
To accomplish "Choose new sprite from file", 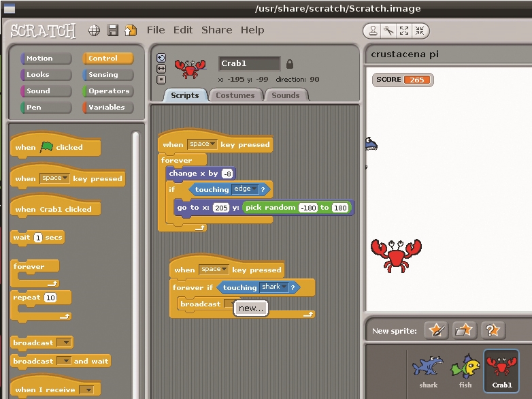I will pyautogui.click(x=465, y=330).
